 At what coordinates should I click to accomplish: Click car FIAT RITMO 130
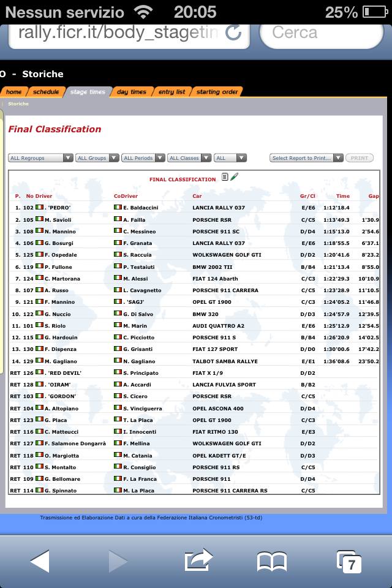pos(216,432)
